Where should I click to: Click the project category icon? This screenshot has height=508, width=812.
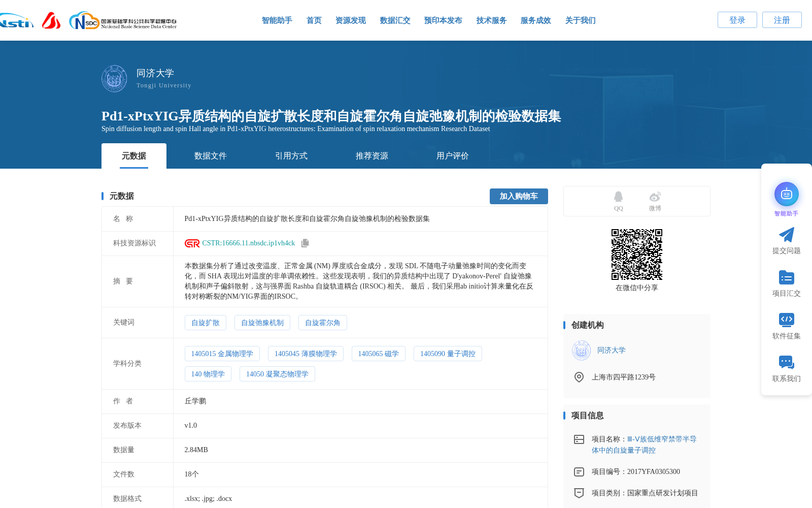click(x=579, y=493)
